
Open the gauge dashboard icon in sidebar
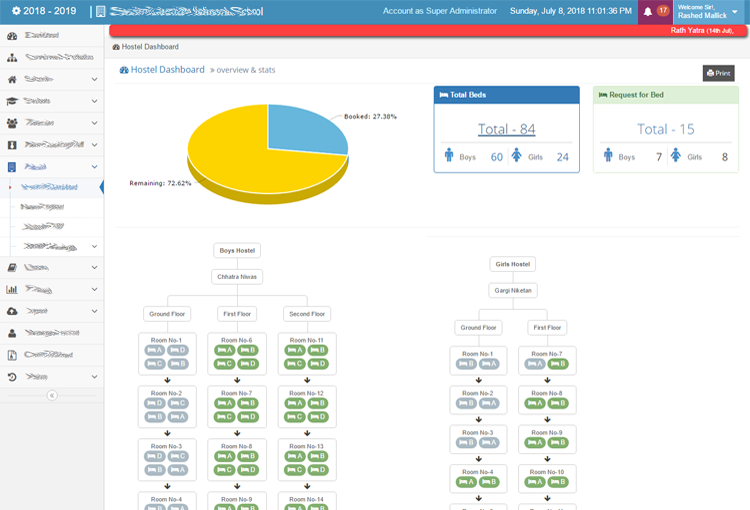tap(12, 35)
